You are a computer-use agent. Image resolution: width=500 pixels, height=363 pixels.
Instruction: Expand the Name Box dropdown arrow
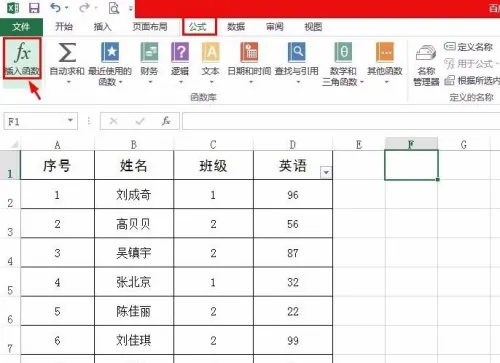[x=70, y=120]
